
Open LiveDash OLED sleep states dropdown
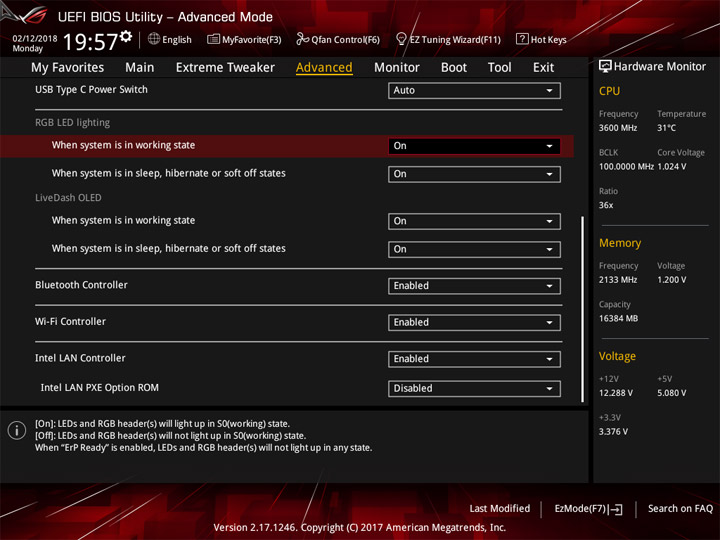(474, 249)
